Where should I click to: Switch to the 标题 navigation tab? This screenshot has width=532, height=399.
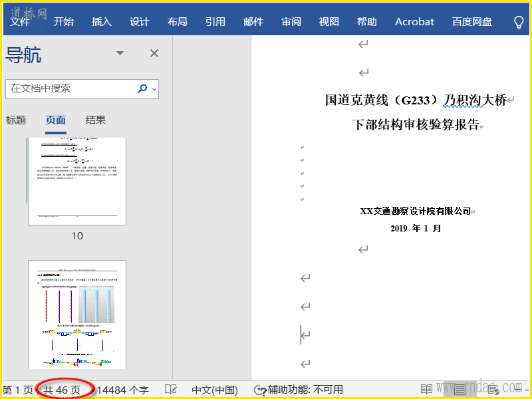(x=16, y=120)
